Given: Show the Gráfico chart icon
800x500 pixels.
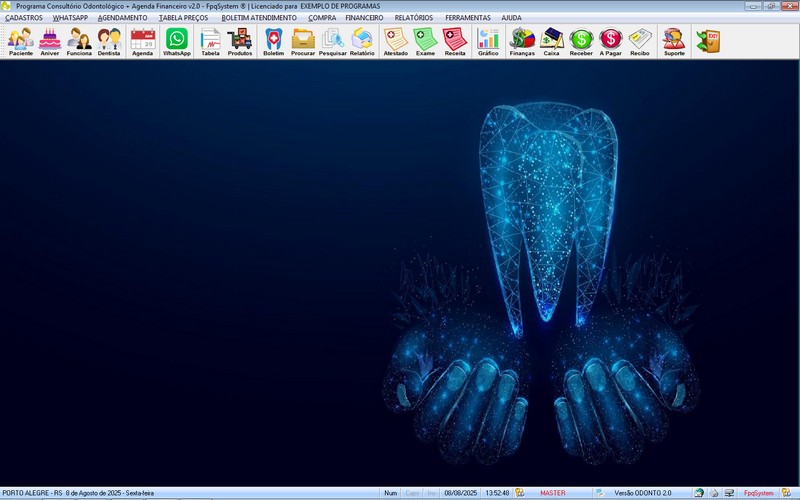Looking at the screenshot, I should [x=488, y=40].
